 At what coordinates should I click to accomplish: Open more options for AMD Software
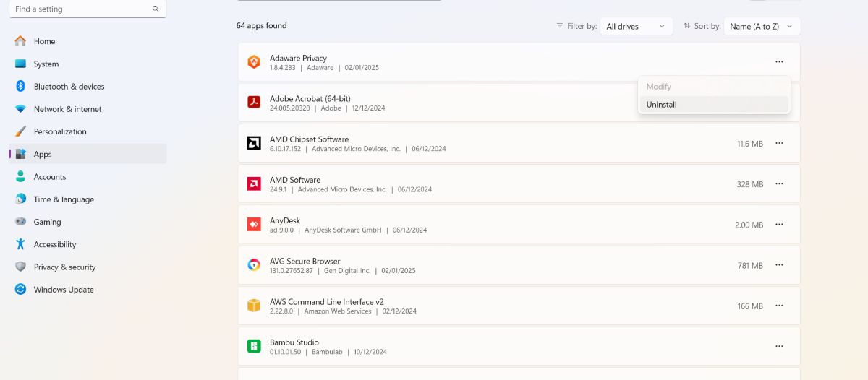pos(779,183)
